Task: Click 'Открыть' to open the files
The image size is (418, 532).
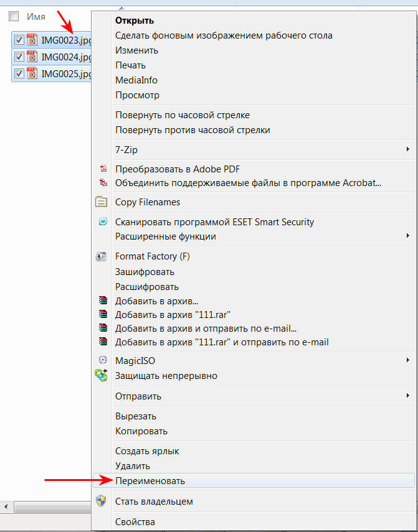Action: 135,21
